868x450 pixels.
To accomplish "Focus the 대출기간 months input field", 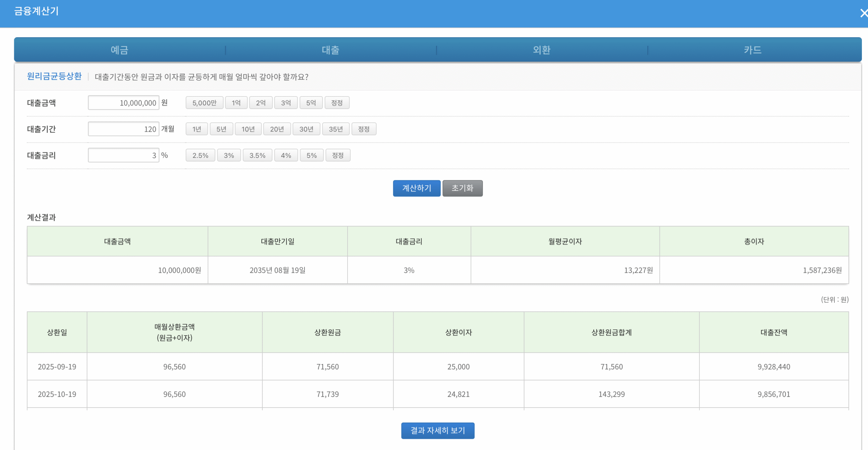I will [123, 129].
